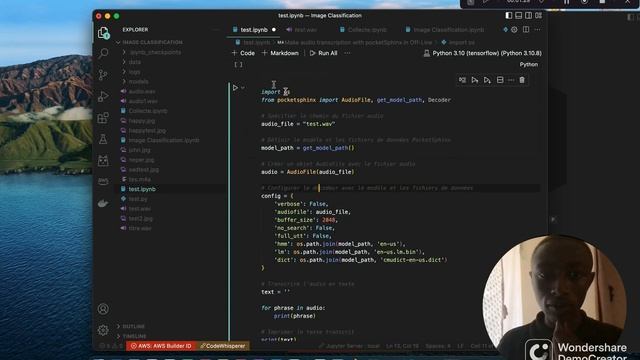Change cell language Python label
The height and width of the screenshot is (360, 640).
(529, 64)
